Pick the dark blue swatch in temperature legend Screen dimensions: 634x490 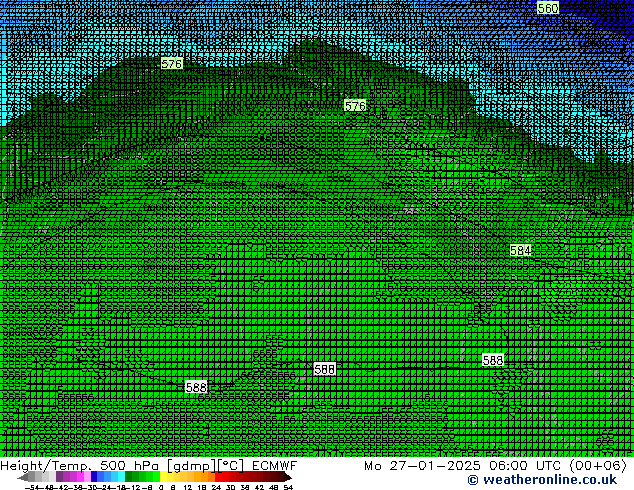(94, 477)
